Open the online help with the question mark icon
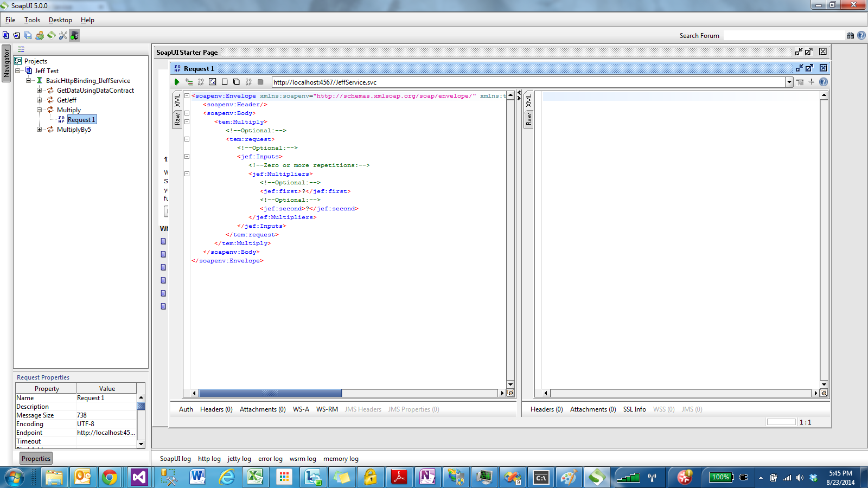Image resolution: width=868 pixels, height=488 pixels. [861, 35]
